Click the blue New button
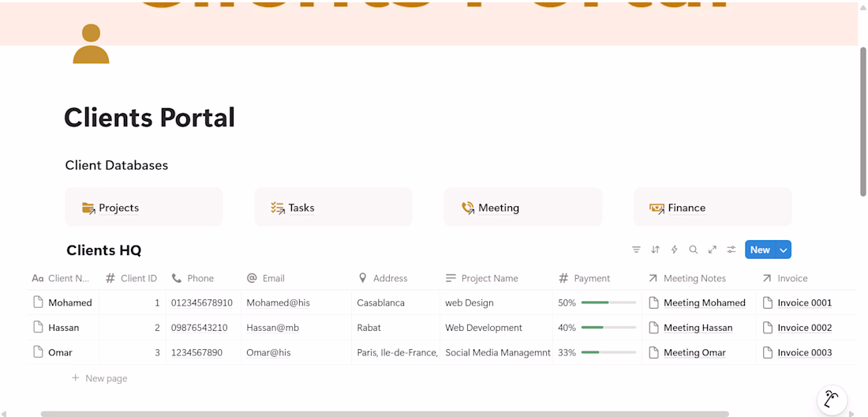The width and height of the screenshot is (868, 417). coord(760,250)
